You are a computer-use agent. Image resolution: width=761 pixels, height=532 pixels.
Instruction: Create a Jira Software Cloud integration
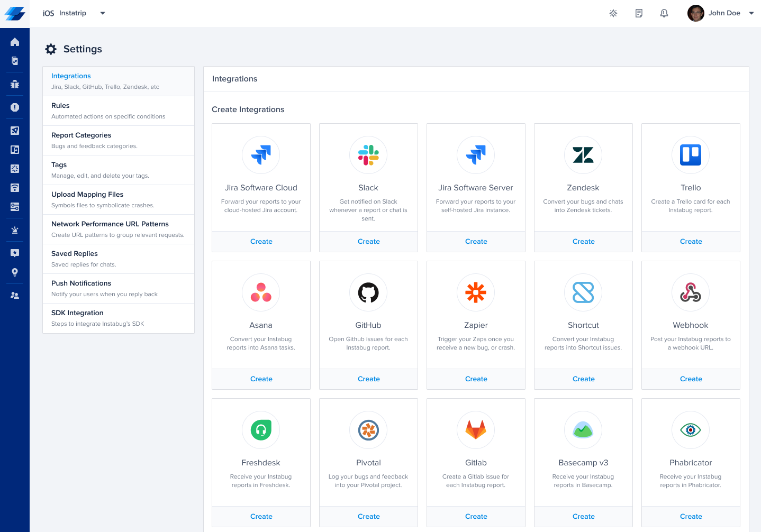(x=261, y=242)
